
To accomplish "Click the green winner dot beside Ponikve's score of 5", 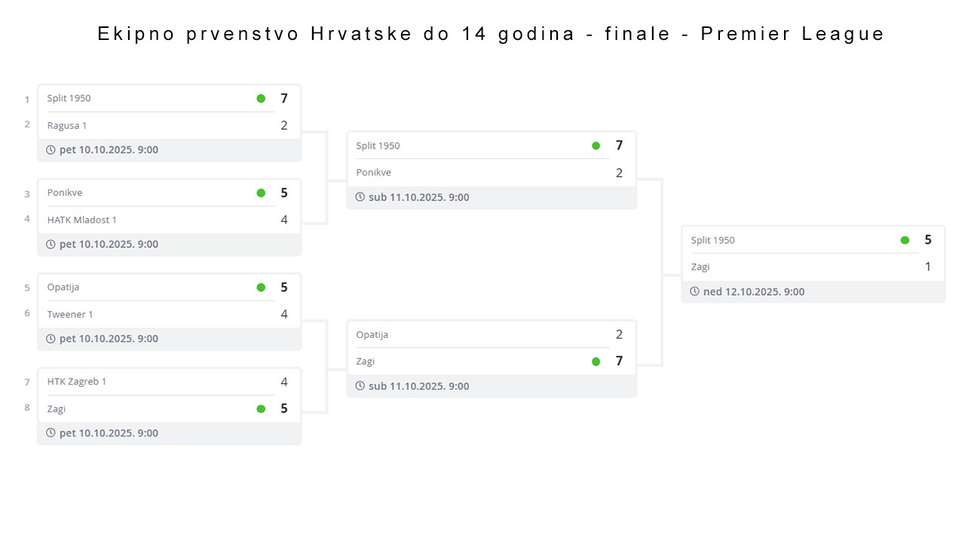I will (261, 193).
